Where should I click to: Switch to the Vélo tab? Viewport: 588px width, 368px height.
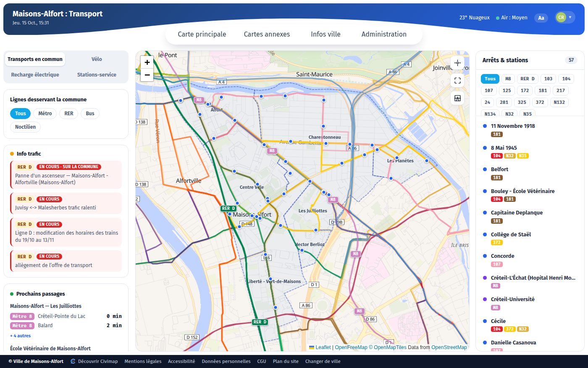point(97,59)
